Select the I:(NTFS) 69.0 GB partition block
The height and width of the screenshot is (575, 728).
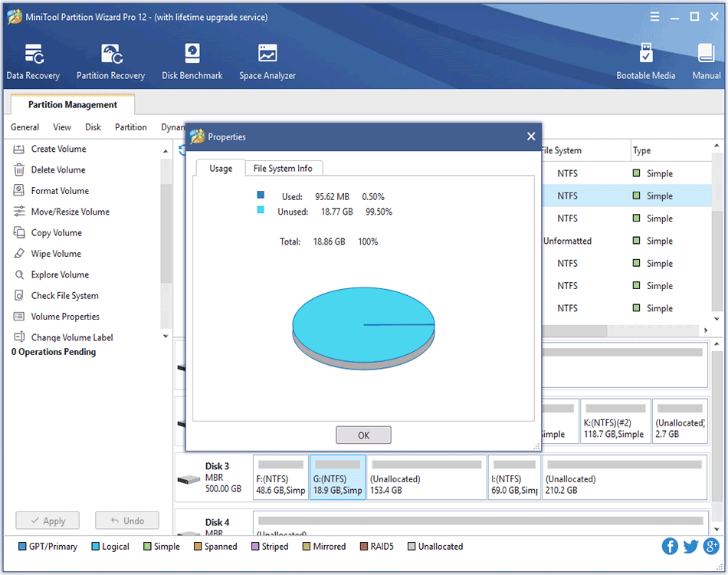514,478
